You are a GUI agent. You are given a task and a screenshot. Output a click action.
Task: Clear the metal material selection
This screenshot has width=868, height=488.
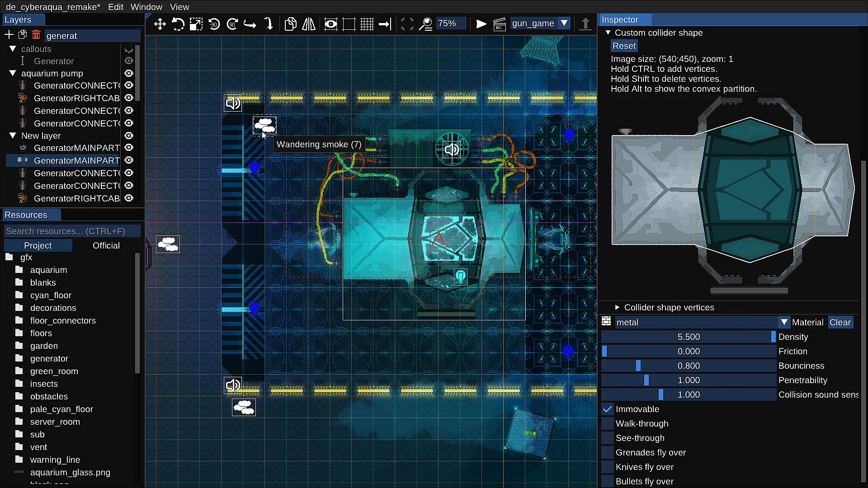pos(840,323)
